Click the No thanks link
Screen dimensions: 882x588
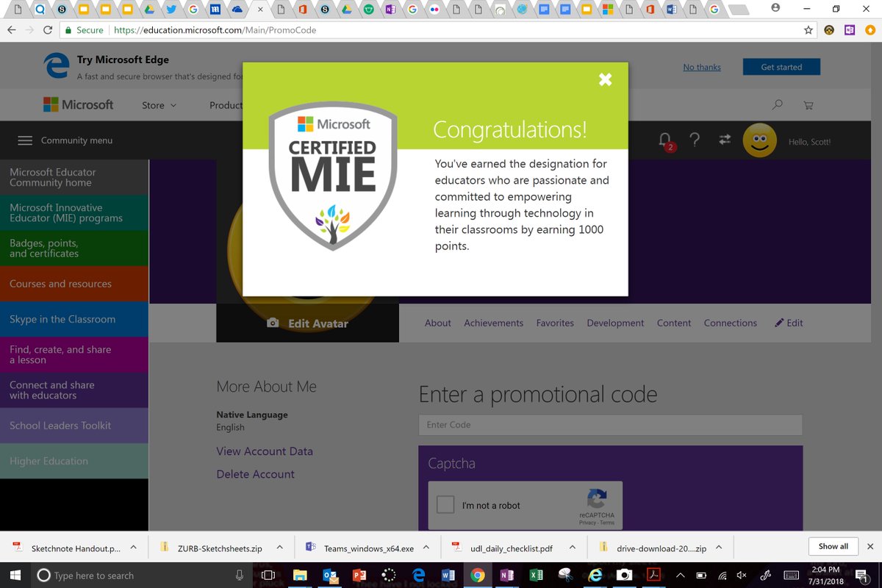click(702, 67)
